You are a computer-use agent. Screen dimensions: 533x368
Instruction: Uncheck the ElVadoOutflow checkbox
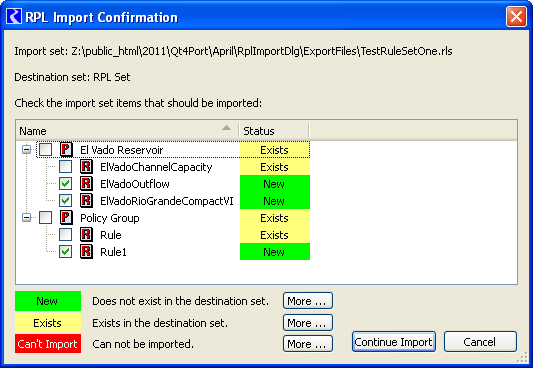coord(65,183)
